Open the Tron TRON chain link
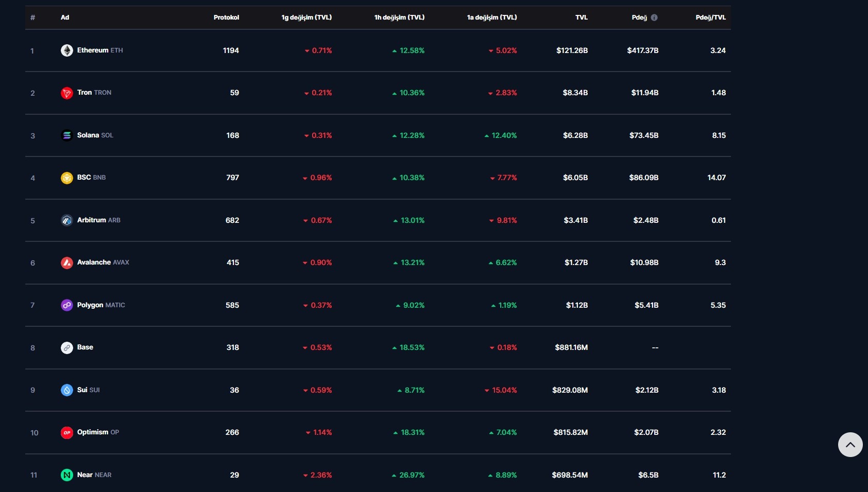The height and width of the screenshot is (492, 868). (94, 93)
